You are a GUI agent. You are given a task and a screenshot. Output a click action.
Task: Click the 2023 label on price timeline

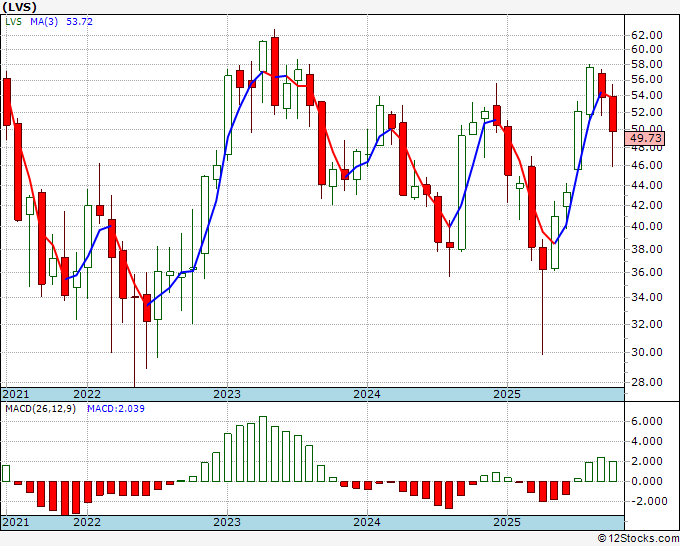point(227,394)
